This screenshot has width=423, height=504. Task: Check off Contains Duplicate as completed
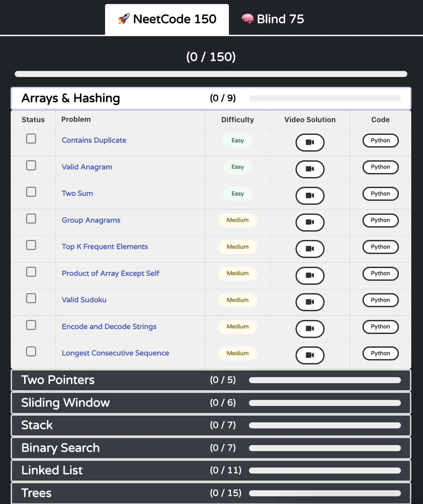[x=31, y=139]
